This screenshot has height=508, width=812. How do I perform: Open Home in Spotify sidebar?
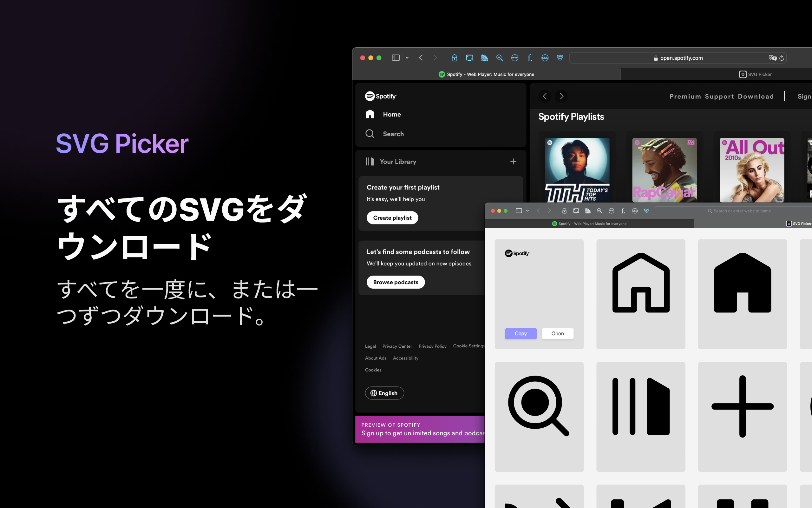click(383, 114)
